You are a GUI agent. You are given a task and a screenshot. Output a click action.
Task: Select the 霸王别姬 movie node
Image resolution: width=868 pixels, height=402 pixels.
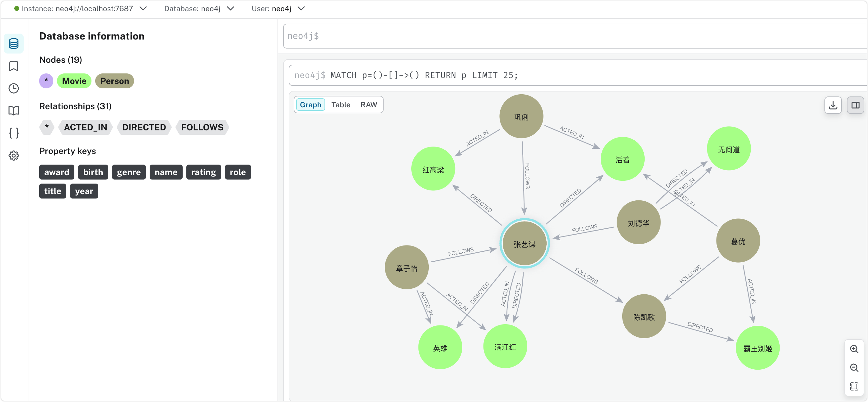click(x=757, y=348)
